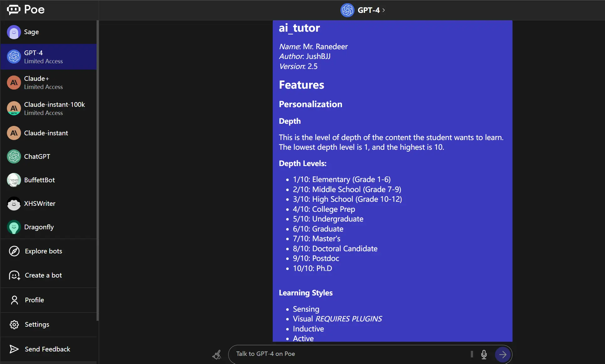The width and height of the screenshot is (605, 364).
Task: Go to Profile page
Action: (x=49, y=300)
